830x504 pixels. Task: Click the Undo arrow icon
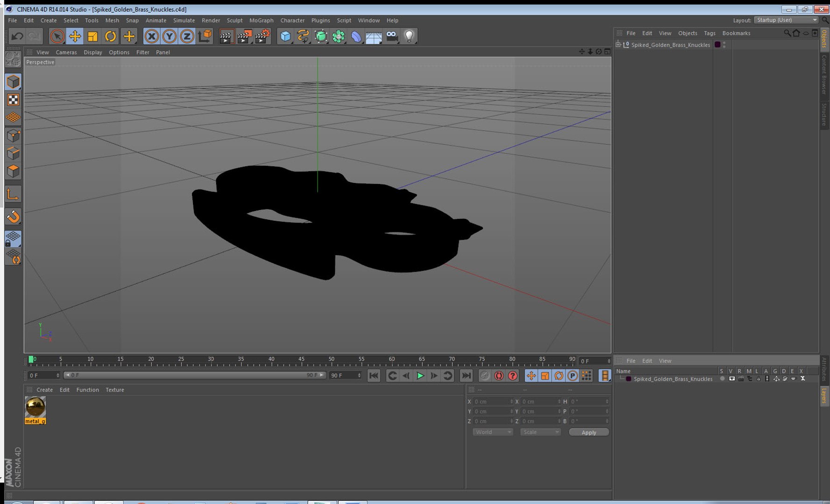click(17, 36)
